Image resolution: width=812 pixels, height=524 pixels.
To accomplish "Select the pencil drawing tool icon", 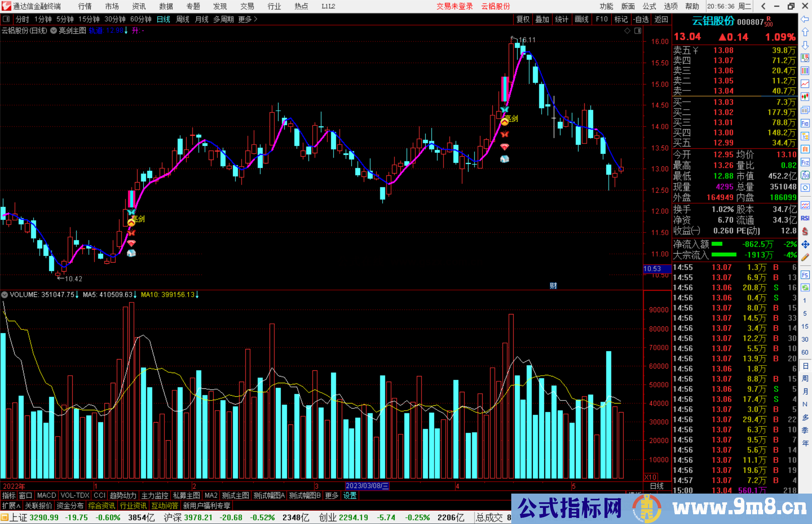I will [x=805, y=257].
